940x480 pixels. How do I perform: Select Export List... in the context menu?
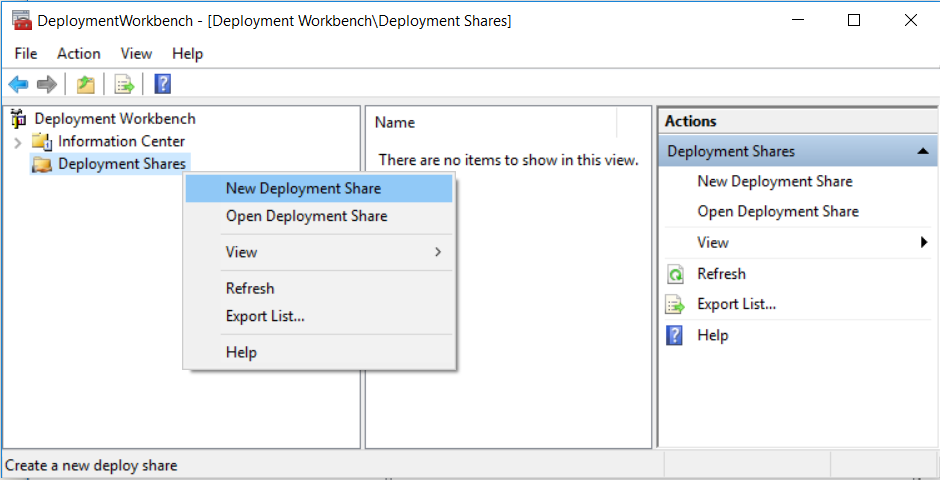(318, 316)
